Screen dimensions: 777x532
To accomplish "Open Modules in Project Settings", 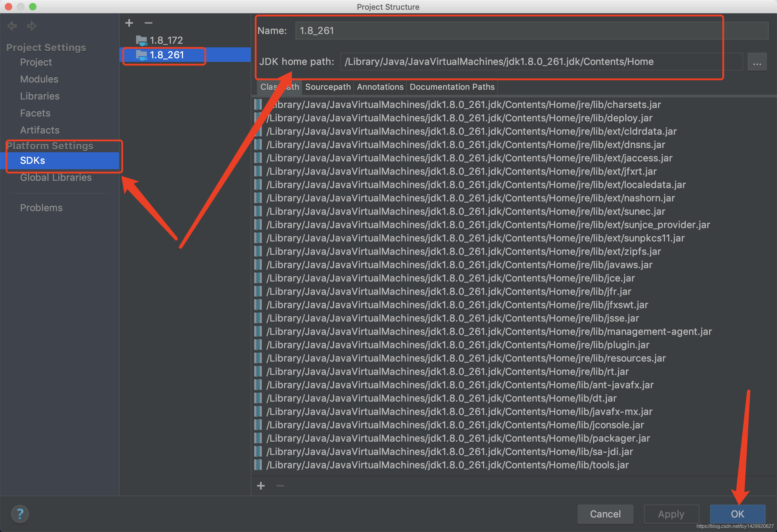I will [x=39, y=79].
